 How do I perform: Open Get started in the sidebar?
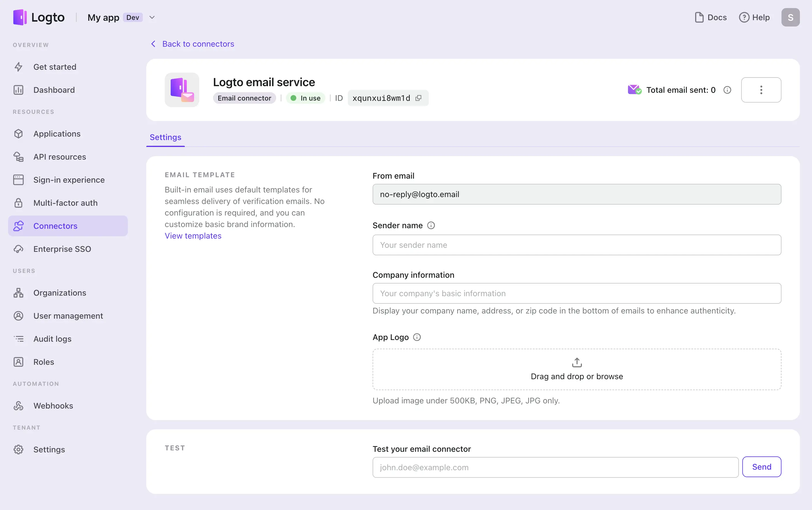pyautogui.click(x=68, y=67)
